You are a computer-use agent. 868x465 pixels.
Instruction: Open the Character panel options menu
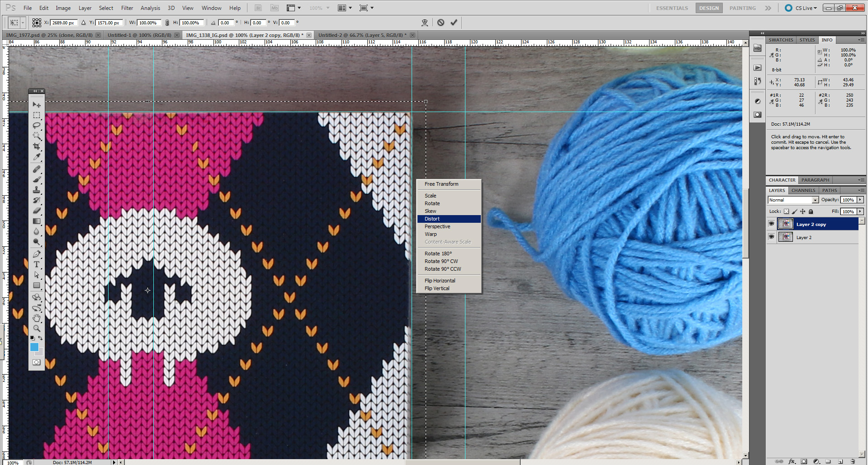tap(861, 180)
